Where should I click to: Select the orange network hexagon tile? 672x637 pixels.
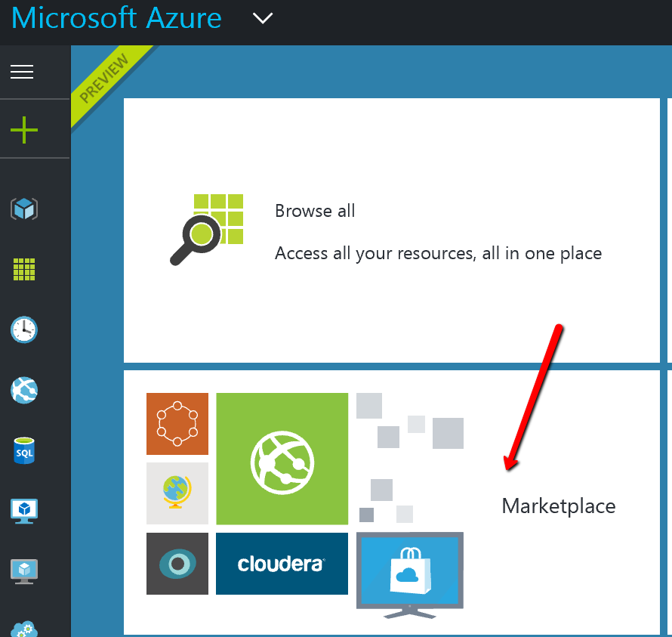177,424
